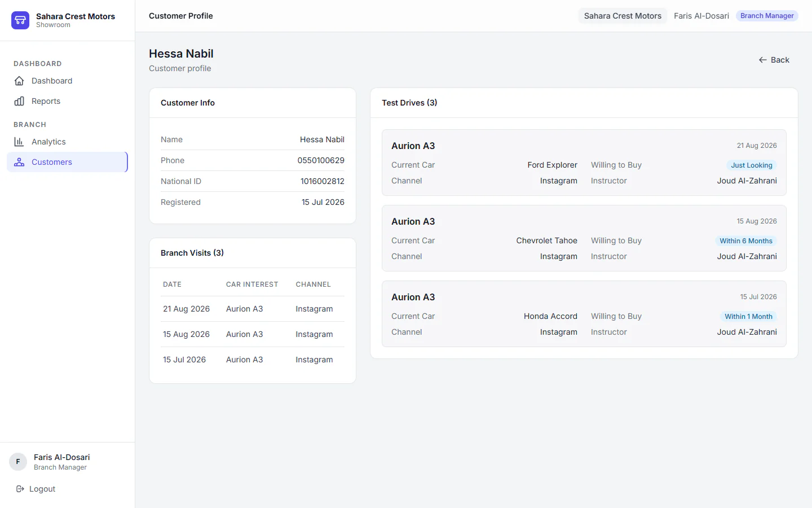Viewport: 812px width, 508px height.
Task: Click the Within 6 Months badge
Action: tap(746, 241)
